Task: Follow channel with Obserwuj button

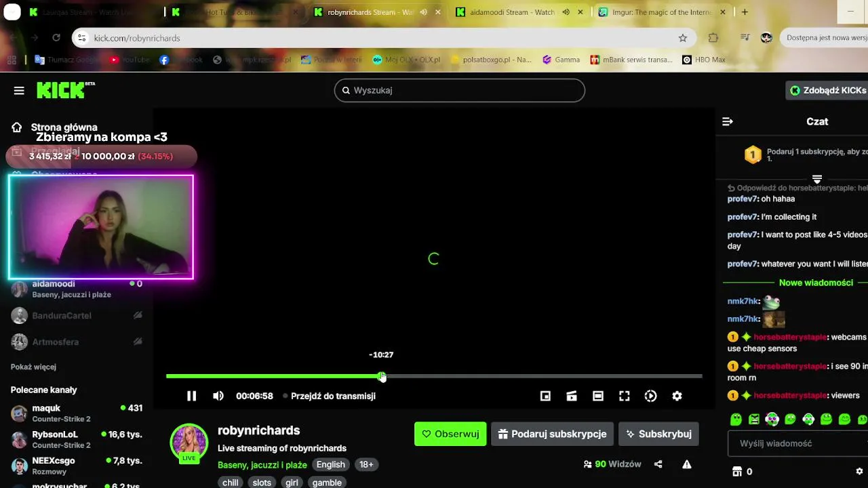Action: pyautogui.click(x=450, y=434)
